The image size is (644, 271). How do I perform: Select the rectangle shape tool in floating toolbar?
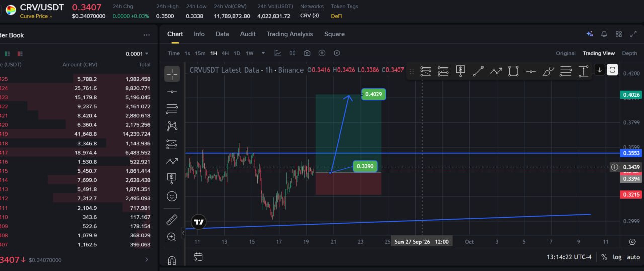[513, 71]
